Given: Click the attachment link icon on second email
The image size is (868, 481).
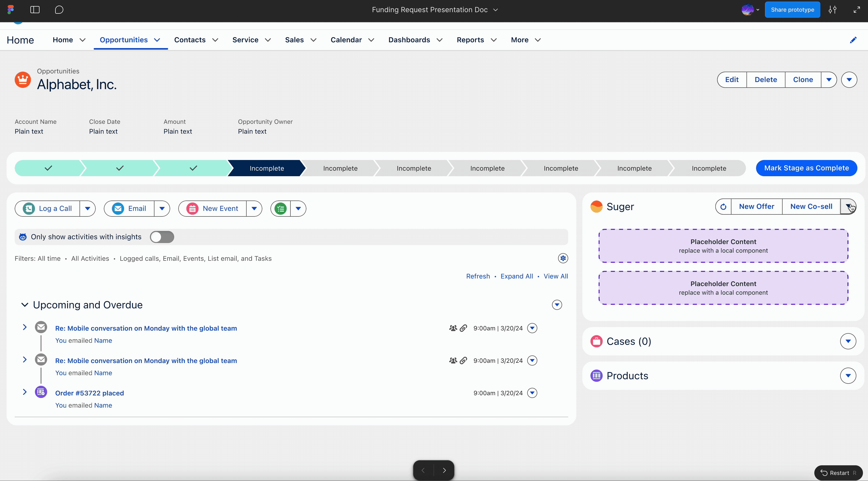Looking at the screenshot, I should 464,360.
